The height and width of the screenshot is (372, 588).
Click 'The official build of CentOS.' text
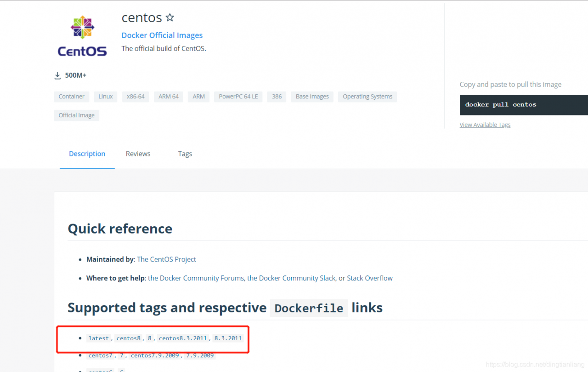tap(164, 49)
